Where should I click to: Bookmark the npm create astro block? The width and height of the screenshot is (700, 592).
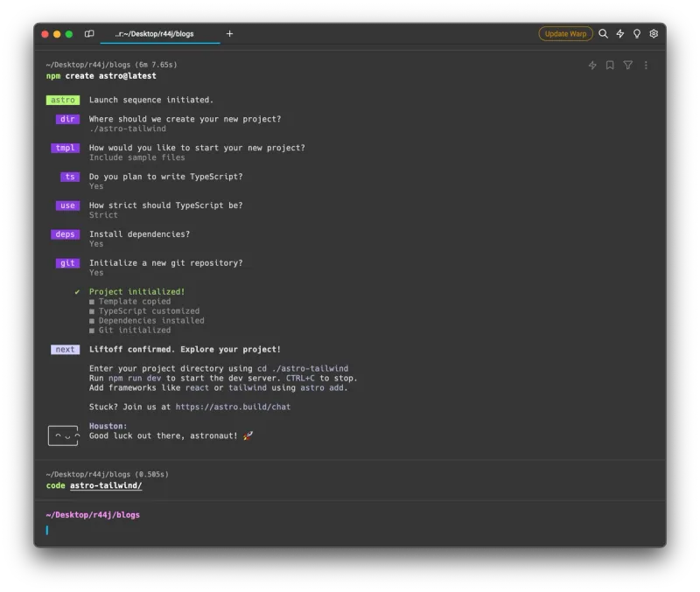click(610, 66)
